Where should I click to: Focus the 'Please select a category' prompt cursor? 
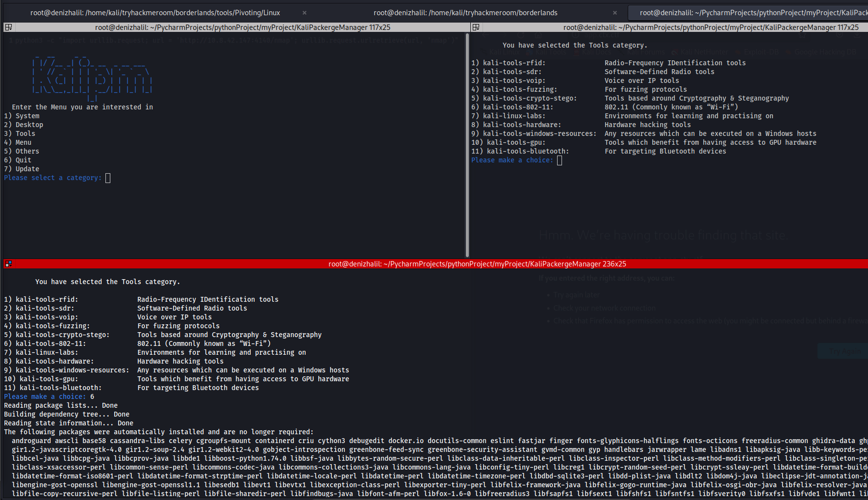(108, 178)
